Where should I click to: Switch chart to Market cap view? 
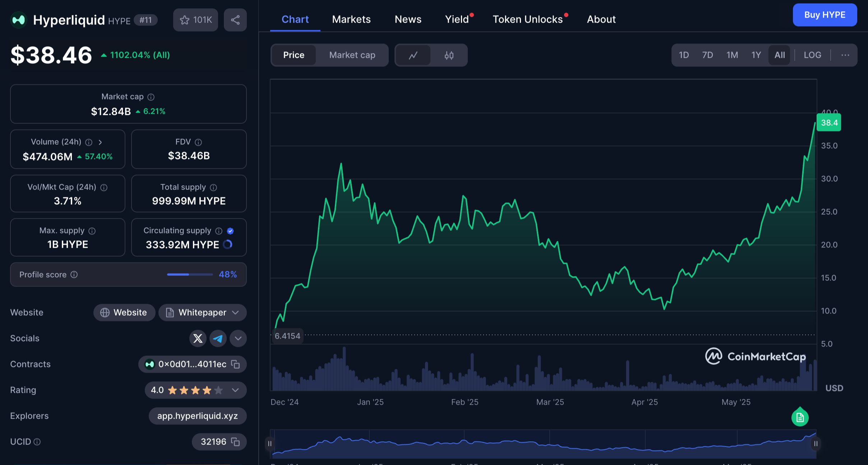tap(352, 55)
